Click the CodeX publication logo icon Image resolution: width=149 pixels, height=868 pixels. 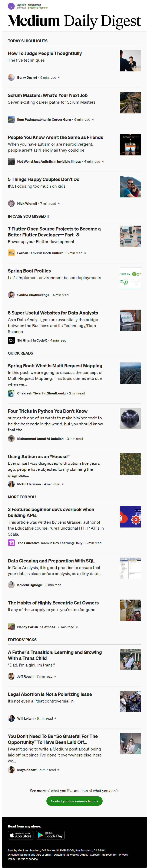(11, 340)
